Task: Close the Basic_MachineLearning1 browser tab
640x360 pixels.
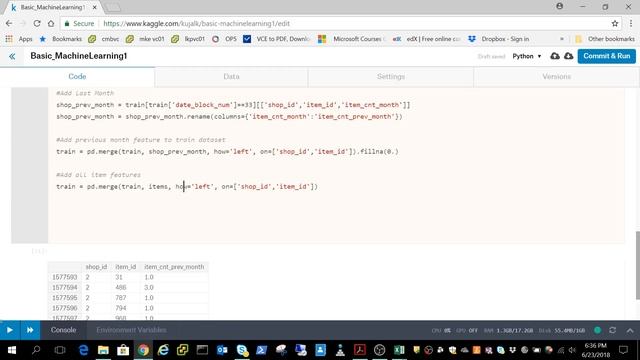Action: click(x=95, y=7)
